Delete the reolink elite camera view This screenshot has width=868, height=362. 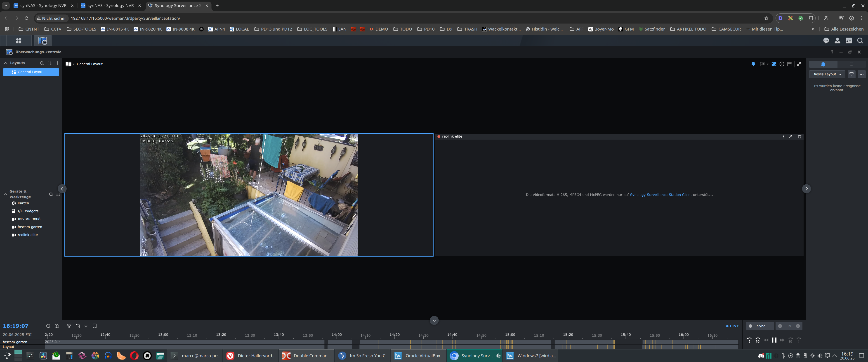click(799, 137)
